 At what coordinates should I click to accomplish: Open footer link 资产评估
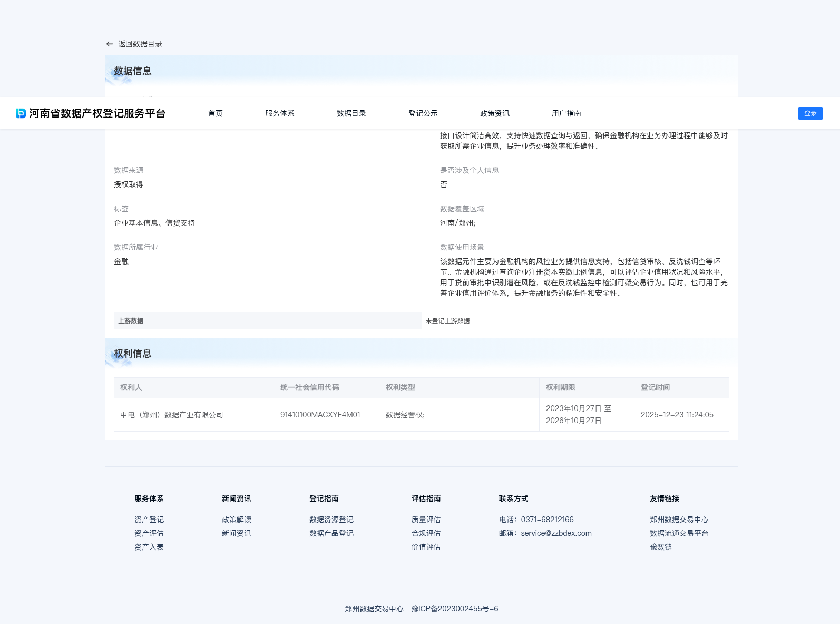pos(149,533)
